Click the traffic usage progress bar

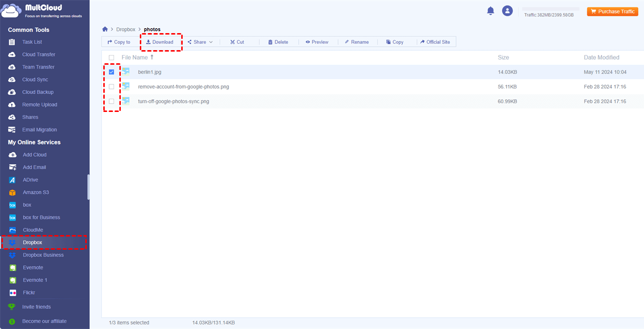[x=550, y=9]
